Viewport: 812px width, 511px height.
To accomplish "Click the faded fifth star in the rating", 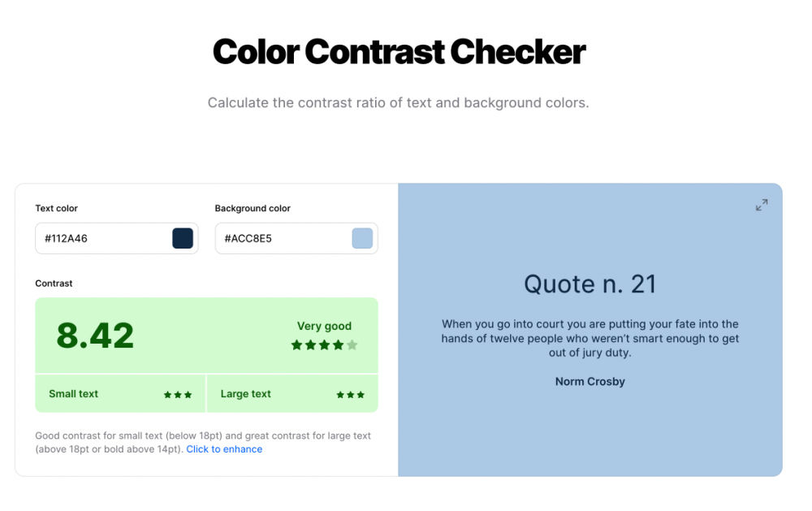I will pos(352,345).
